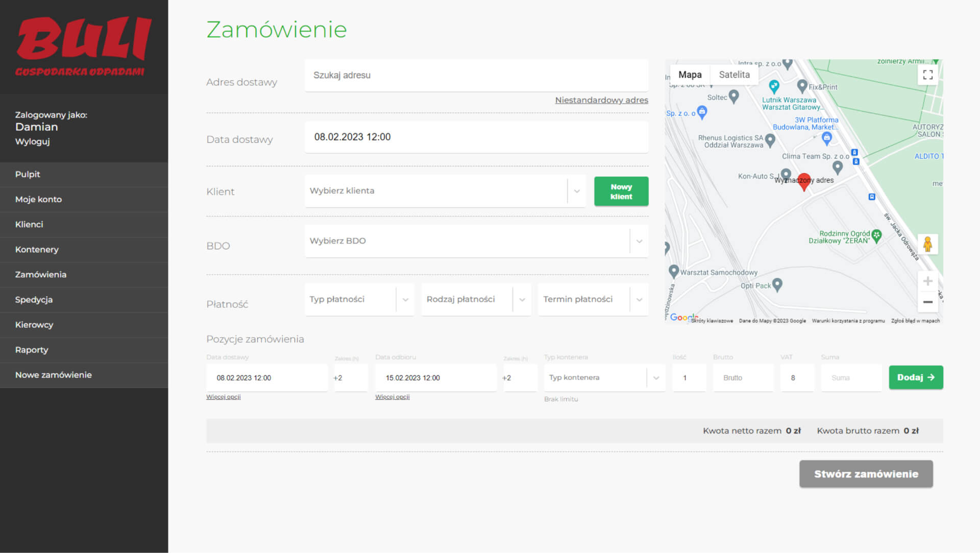
Task: Zoom in the map with plus
Action: coord(927,281)
